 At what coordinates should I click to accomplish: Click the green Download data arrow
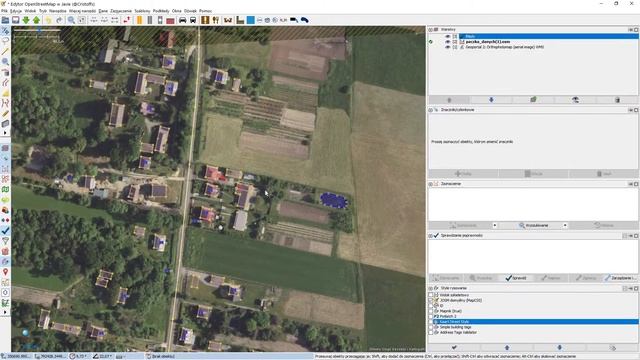(x=26, y=20)
